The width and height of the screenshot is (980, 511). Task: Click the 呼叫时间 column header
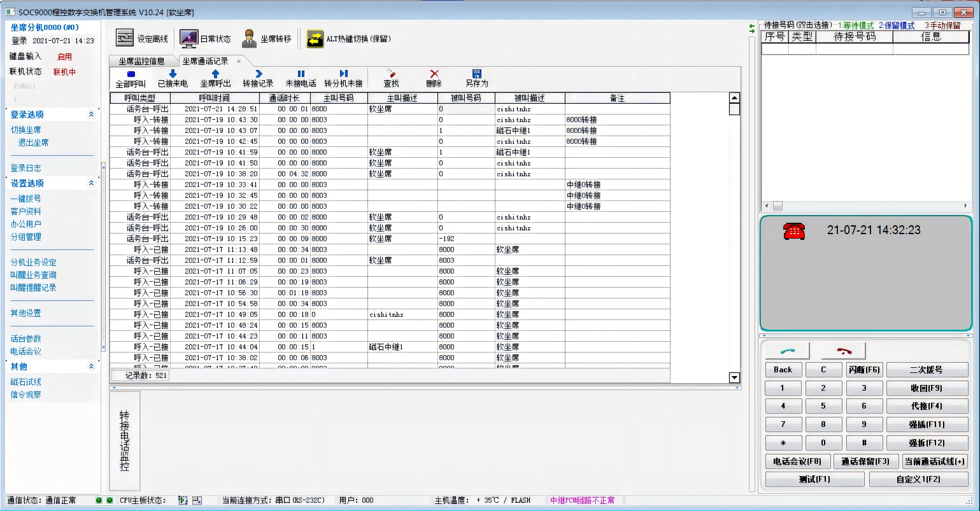(214, 98)
